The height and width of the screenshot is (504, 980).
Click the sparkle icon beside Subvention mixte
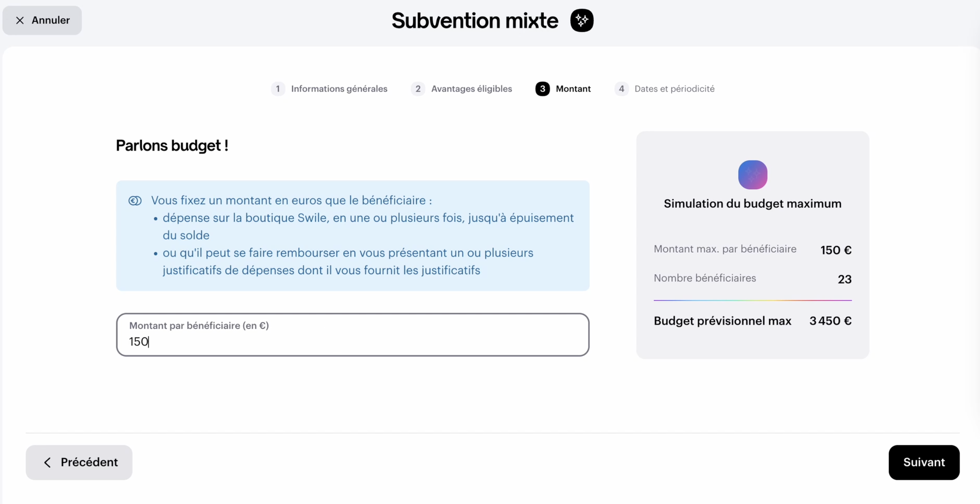582,20
